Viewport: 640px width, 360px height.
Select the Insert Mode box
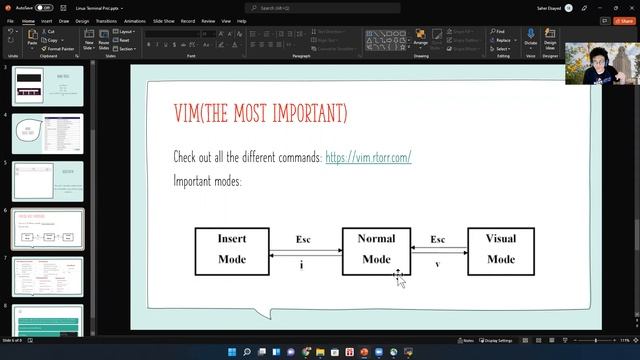click(232, 251)
